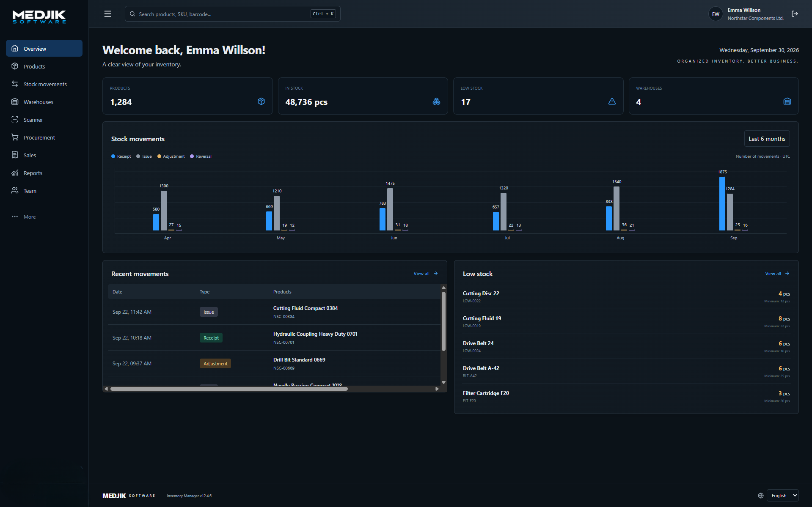
Task: Click the cube icon on the Products card
Action: [261, 101]
